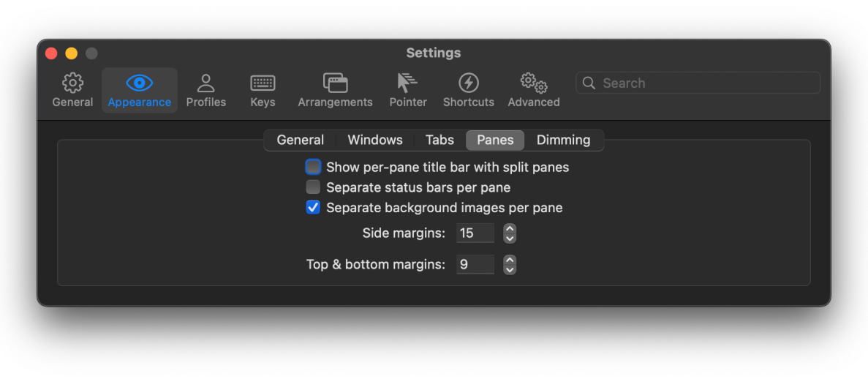This screenshot has height=382, width=868.
Task: Open the Shortcuts lightning icon
Action: 468,83
